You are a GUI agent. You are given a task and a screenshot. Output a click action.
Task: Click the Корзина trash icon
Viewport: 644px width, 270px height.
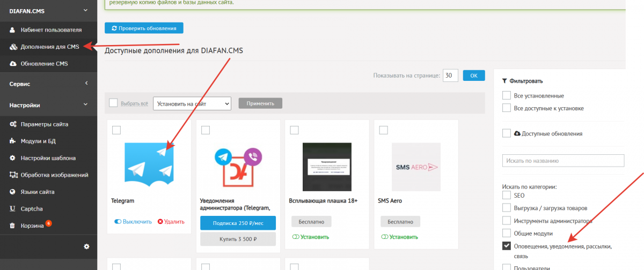(13, 226)
